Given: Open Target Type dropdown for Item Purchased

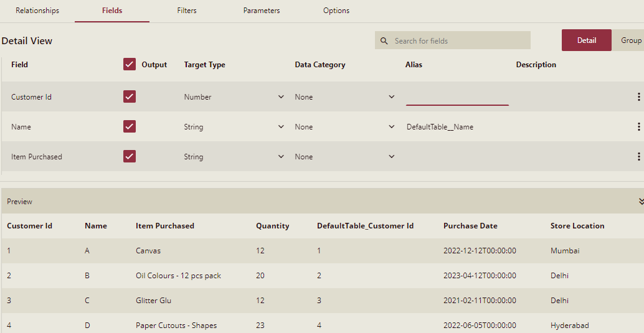Looking at the screenshot, I should [234, 156].
